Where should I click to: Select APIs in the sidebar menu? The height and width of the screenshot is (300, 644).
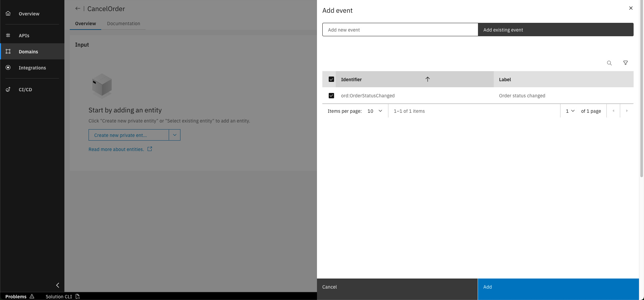[x=32, y=35]
